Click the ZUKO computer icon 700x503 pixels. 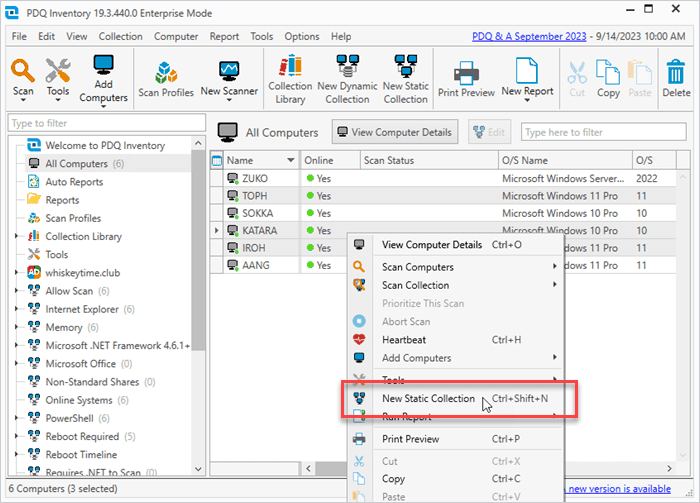[x=233, y=179]
